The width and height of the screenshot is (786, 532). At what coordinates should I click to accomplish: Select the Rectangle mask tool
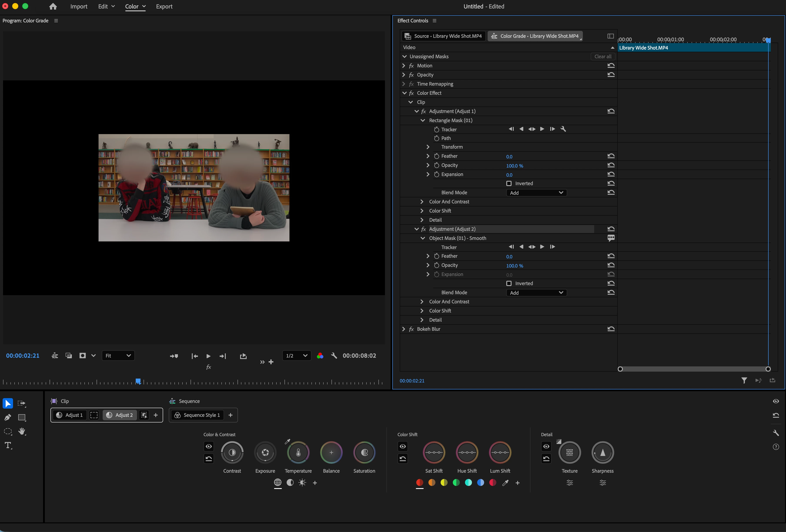click(22, 417)
